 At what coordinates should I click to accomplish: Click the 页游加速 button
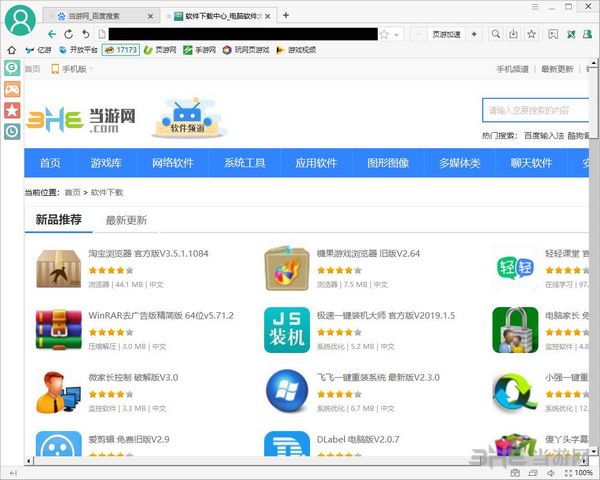(x=446, y=34)
